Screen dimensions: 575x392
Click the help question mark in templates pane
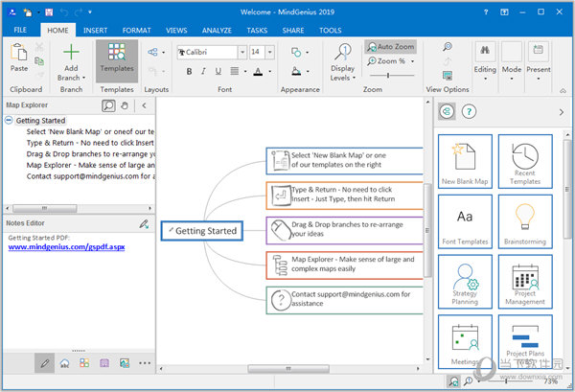pyautogui.click(x=469, y=111)
